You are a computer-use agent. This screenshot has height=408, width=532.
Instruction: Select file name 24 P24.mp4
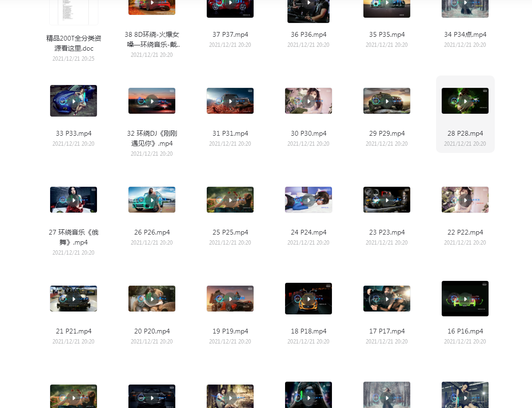click(309, 232)
